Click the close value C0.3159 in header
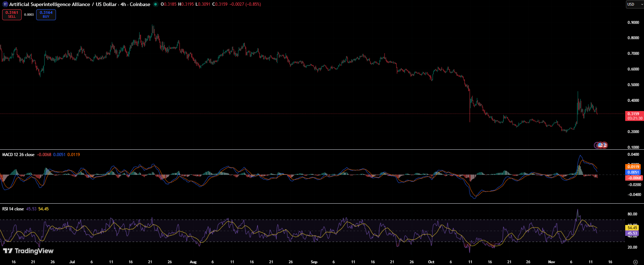Image resolution: width=644 pixels, height=265 pixels. click(x=220, y=4)
